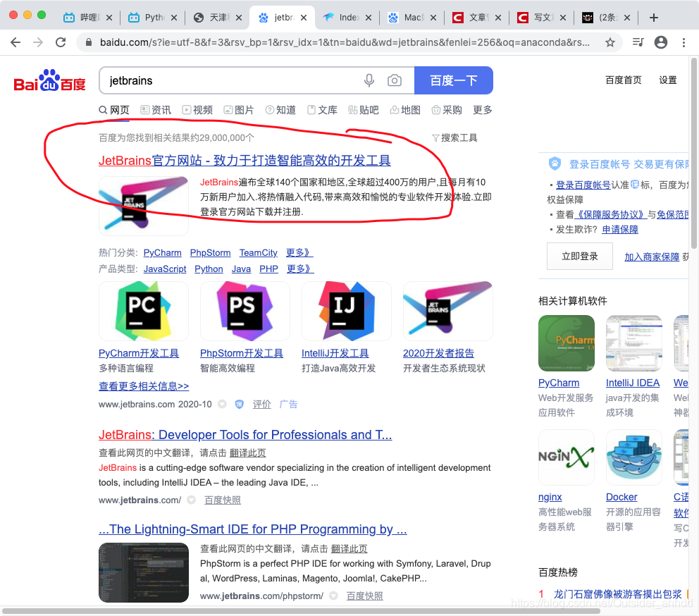Click the 百度首页 link

[x=623, y=80]
